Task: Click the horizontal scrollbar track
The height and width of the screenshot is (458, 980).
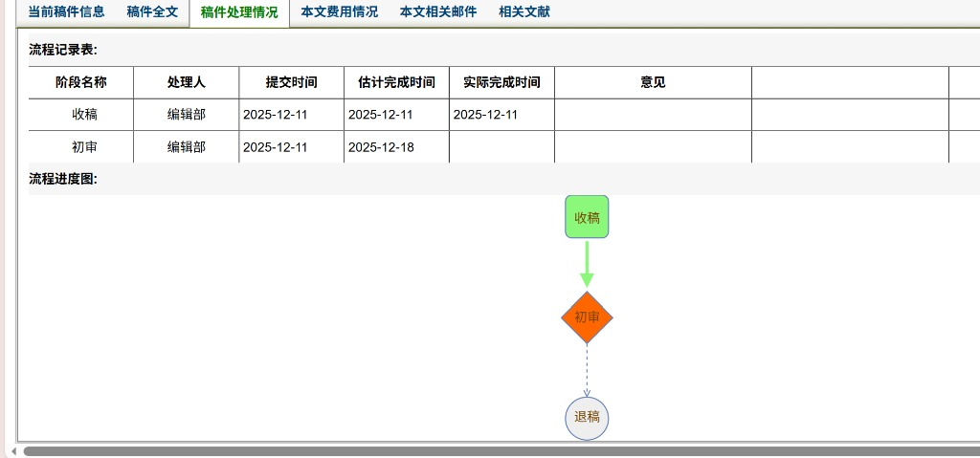Action: tap(498, 450)
